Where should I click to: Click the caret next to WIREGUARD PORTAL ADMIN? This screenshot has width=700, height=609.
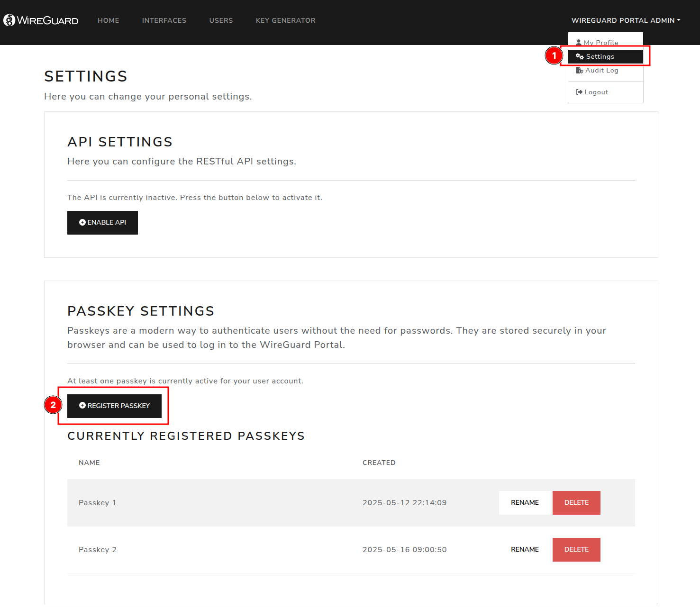678,20
